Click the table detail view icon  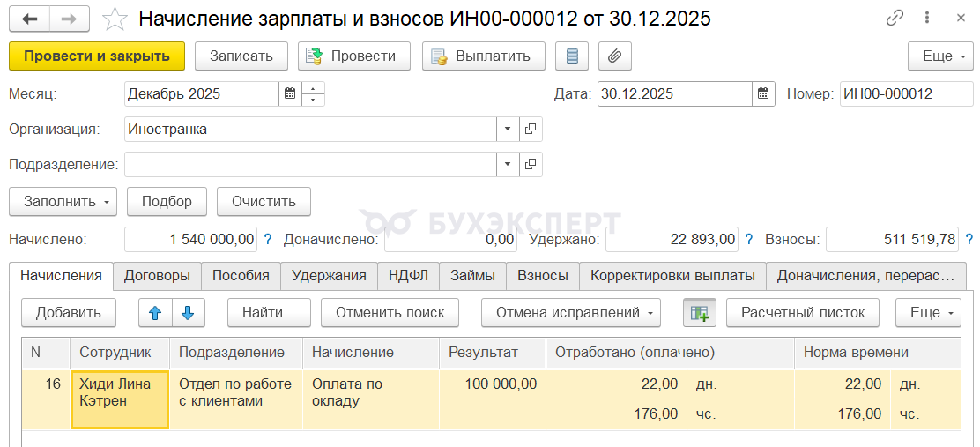pos(700,312)
